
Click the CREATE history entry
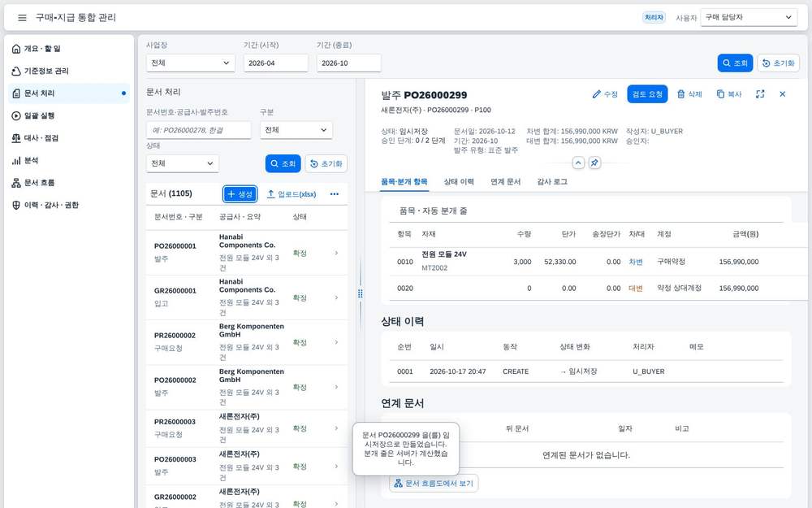[516, 371]
